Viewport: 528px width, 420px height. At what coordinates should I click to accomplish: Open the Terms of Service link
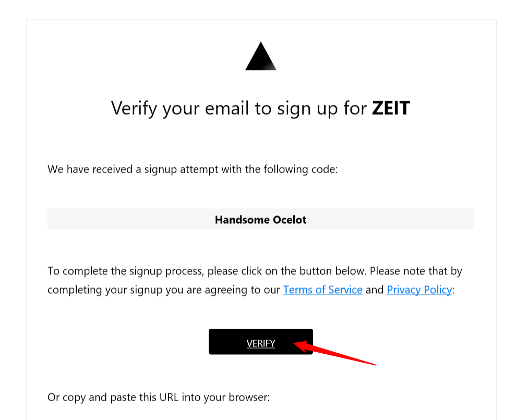pyautogui.click(x=322, y=290)
